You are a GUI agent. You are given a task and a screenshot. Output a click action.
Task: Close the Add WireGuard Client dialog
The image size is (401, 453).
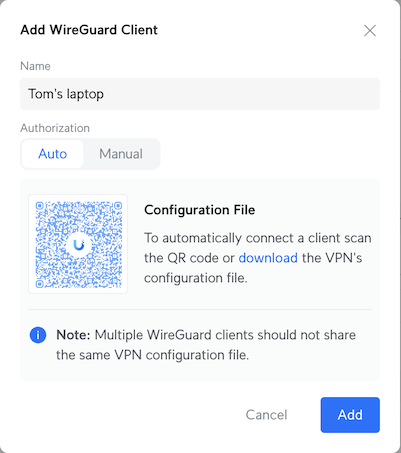tap(370, 31)
